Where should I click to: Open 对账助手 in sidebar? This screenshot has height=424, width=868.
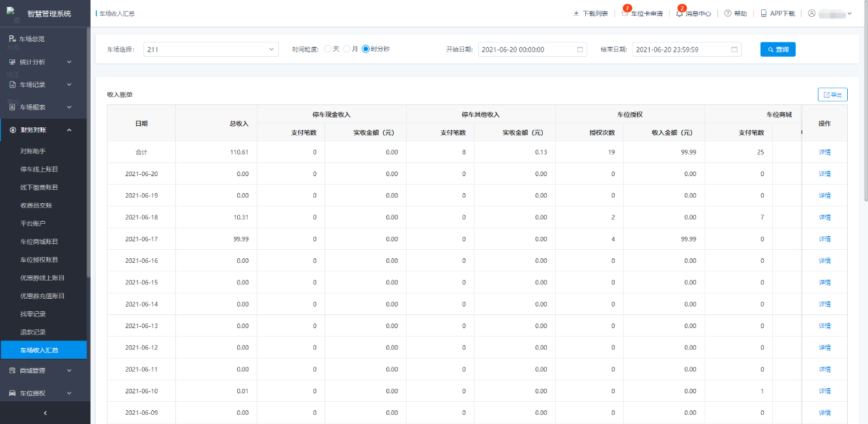(33, 151)
